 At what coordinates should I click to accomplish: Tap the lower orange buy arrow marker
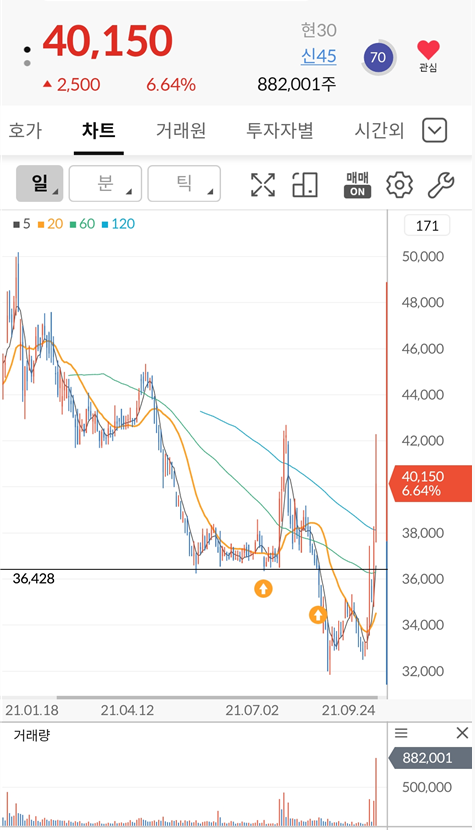coord(318,615)
